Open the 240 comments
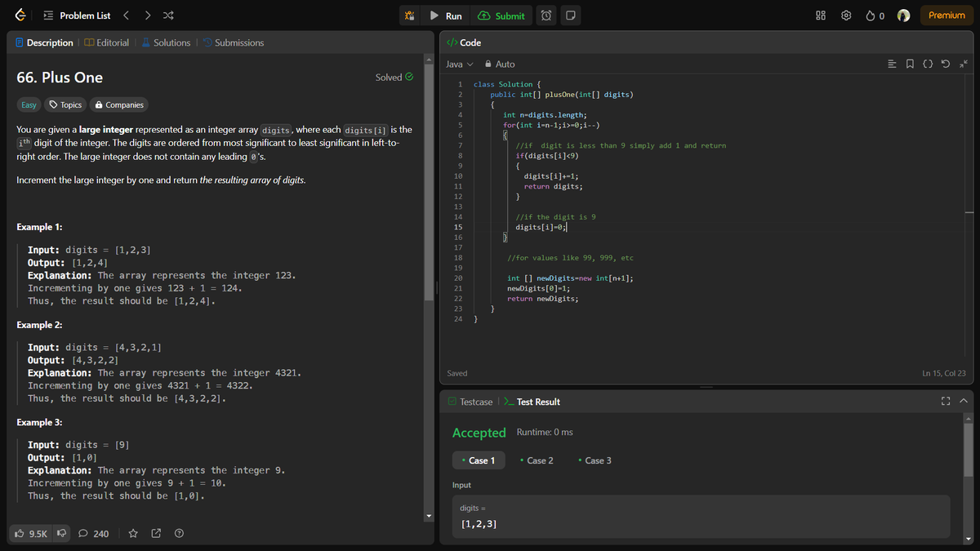The image size is (980, 551). click(94, 534)
